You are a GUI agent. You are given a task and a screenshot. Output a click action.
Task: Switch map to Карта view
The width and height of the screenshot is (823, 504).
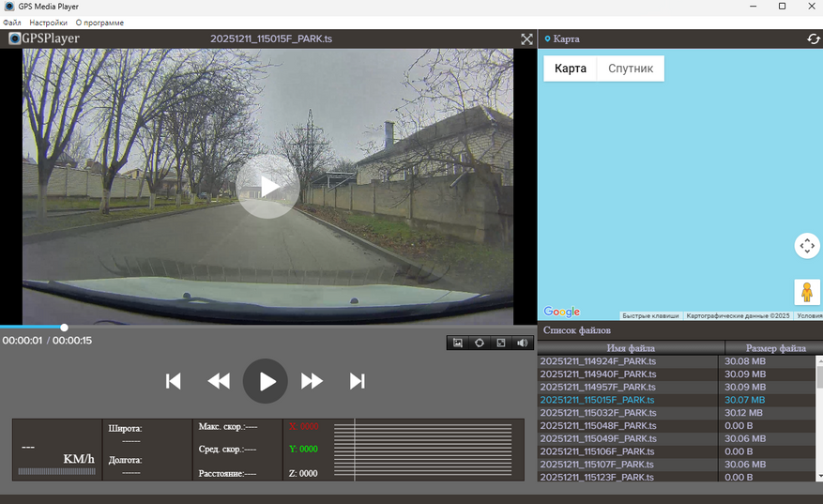coord(570,69)
